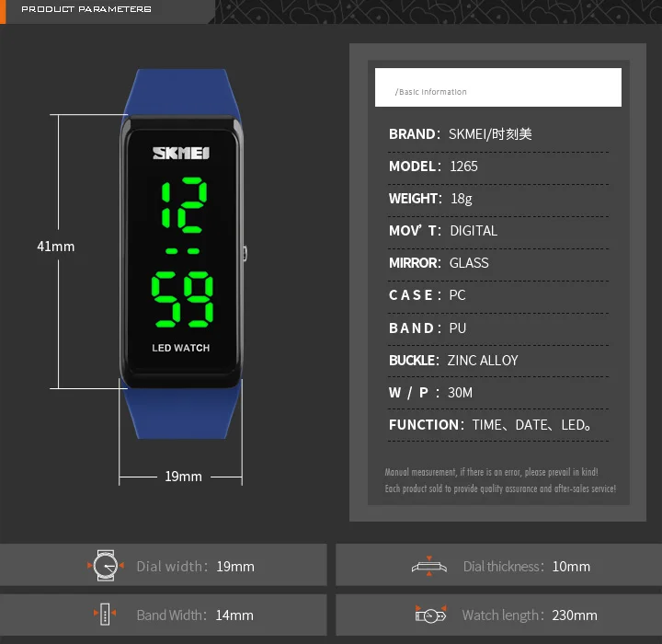Click the WEIGHT value 18g

(x=461, y=199)
